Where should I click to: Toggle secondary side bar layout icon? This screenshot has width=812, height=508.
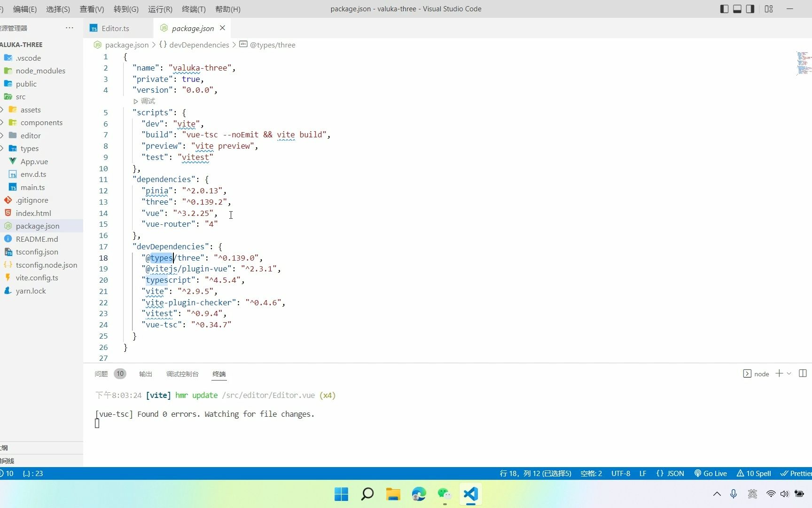pyautogui.click(x=750, y=9)
